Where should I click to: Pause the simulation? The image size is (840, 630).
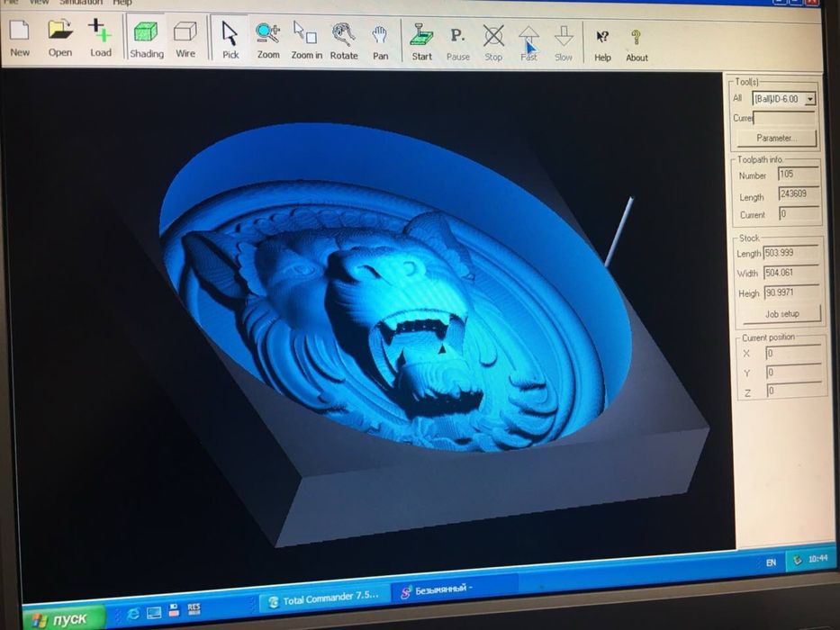click(457, 43)
